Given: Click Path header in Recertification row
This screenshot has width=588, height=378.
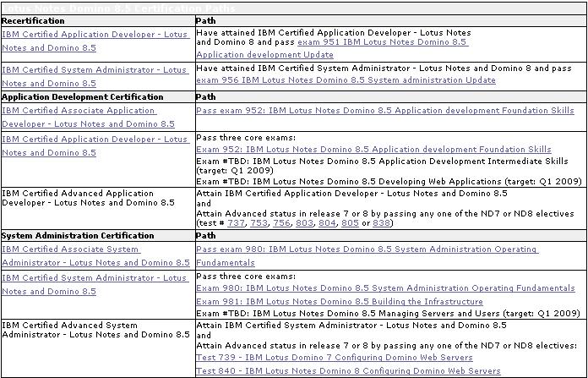Looking at the screenshot, I should [x=206, y=20].
